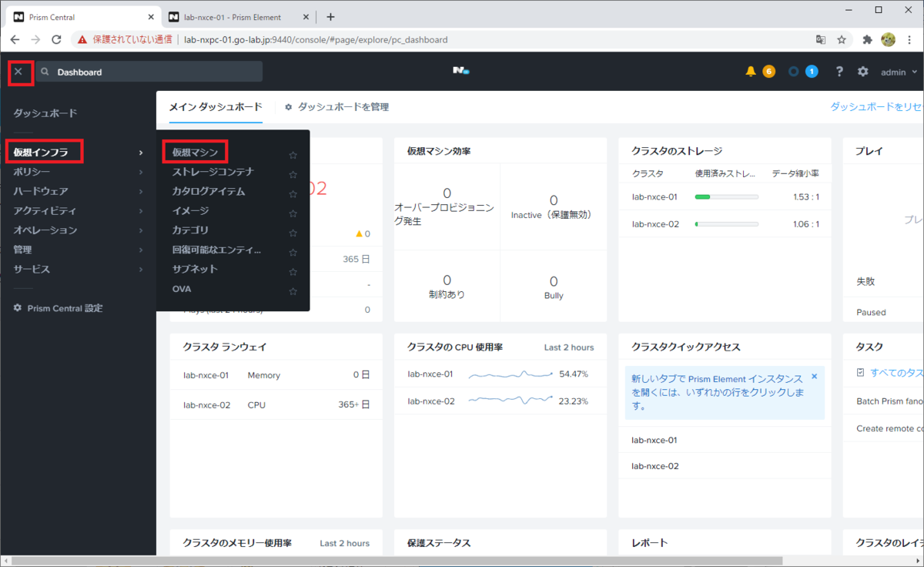This screenshot has height=567, width=924.
Task: Close the lab-nxce-01 Prism Element tab
Action: (306, 17)
